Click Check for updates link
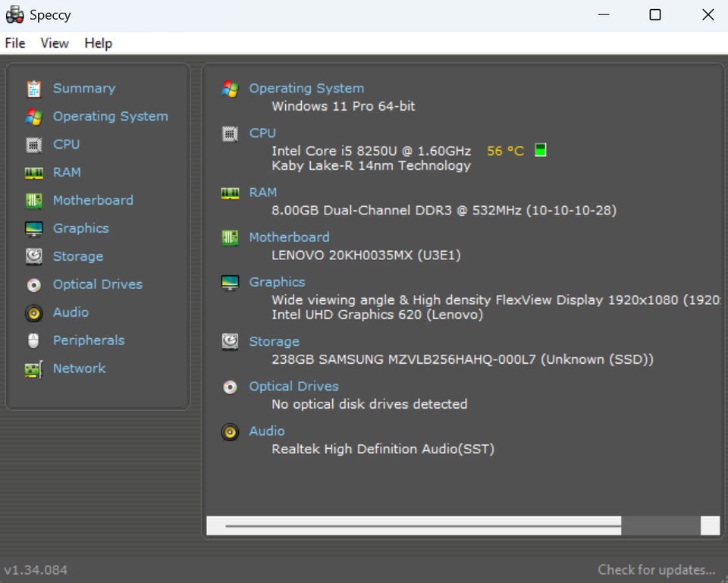Viewport: 728px width, 583px height. pos(657,569)
